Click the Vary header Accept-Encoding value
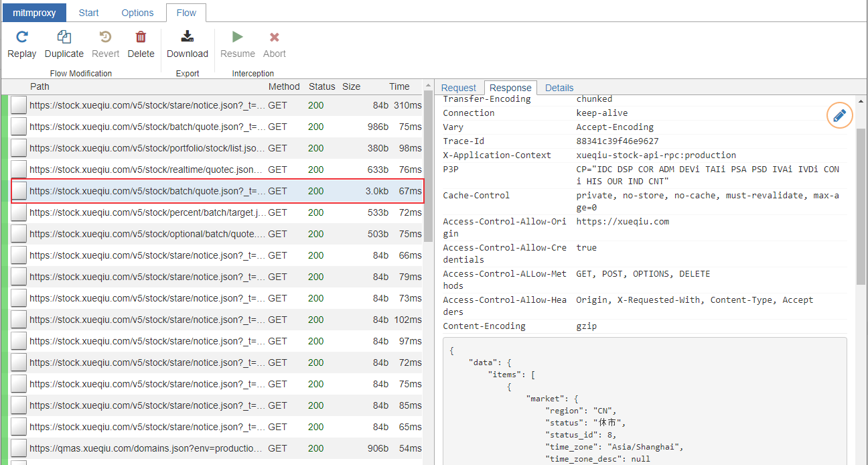The height and width of the screenshot is (465, 868). 615,127
